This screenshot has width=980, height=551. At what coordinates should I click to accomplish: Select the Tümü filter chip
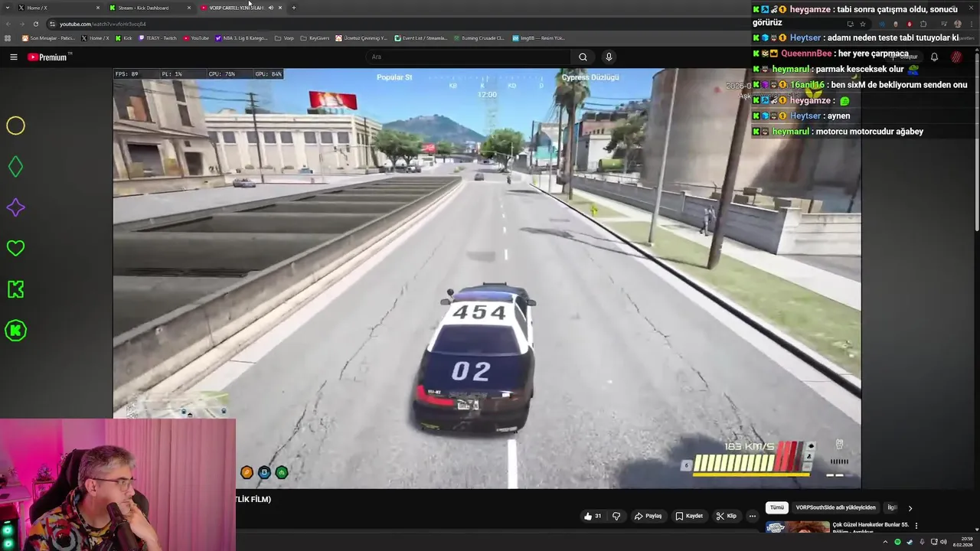tap(777, 507)
